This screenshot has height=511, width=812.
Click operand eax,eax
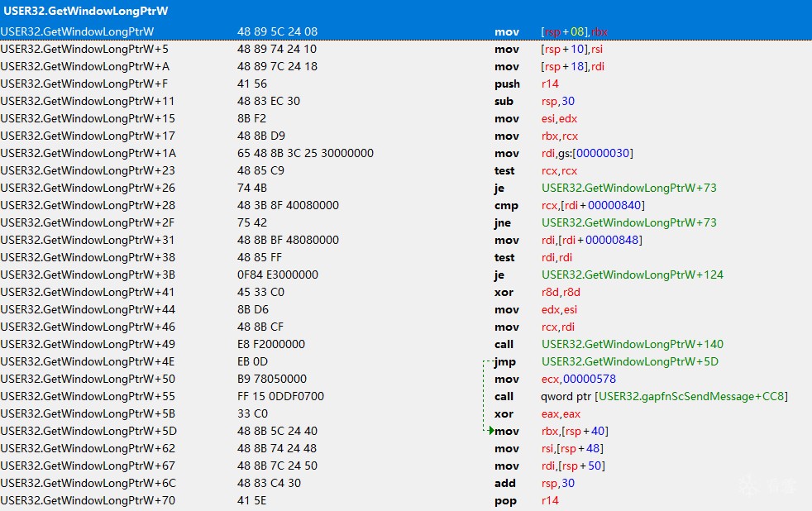coord(561,413)
